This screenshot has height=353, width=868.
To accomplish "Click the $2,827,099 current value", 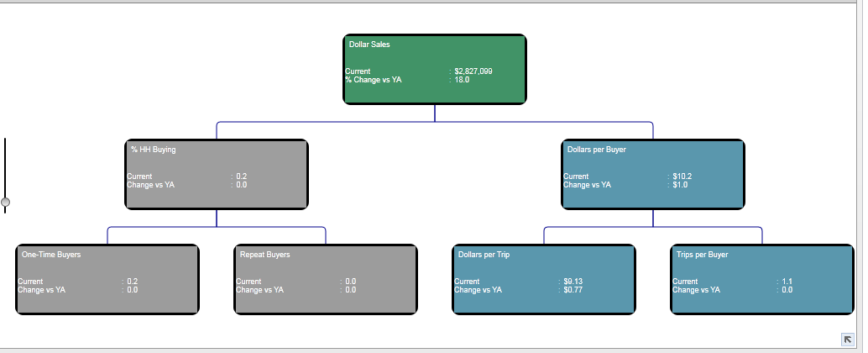I will click(473, 71).
